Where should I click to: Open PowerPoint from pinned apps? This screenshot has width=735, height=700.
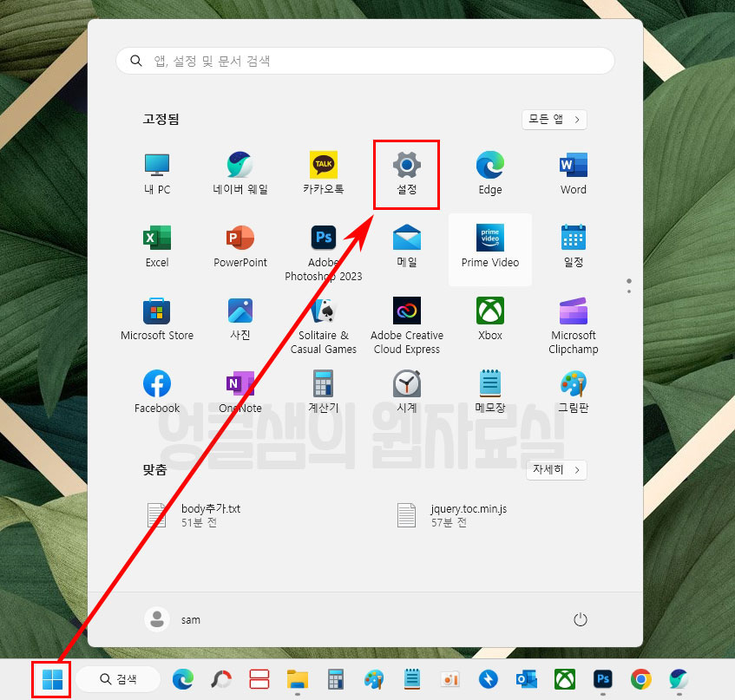pos(240,246)
